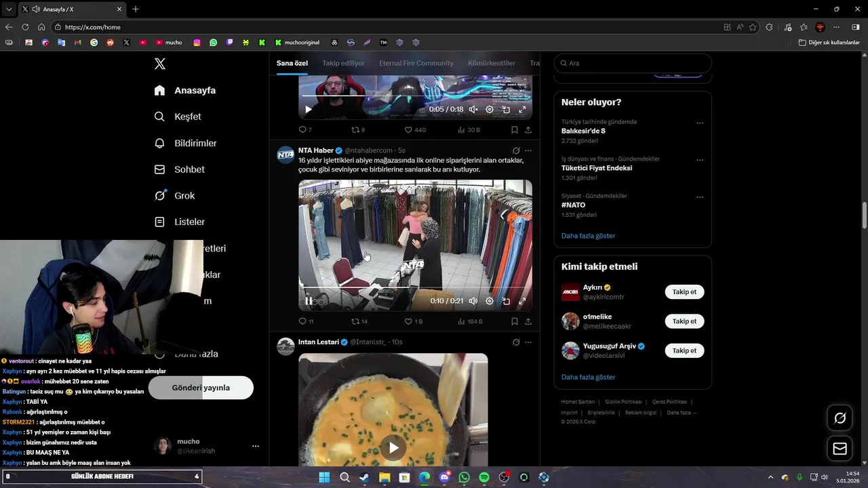
Task: Open Listeler in the sidebar
Action: [179, 222]
